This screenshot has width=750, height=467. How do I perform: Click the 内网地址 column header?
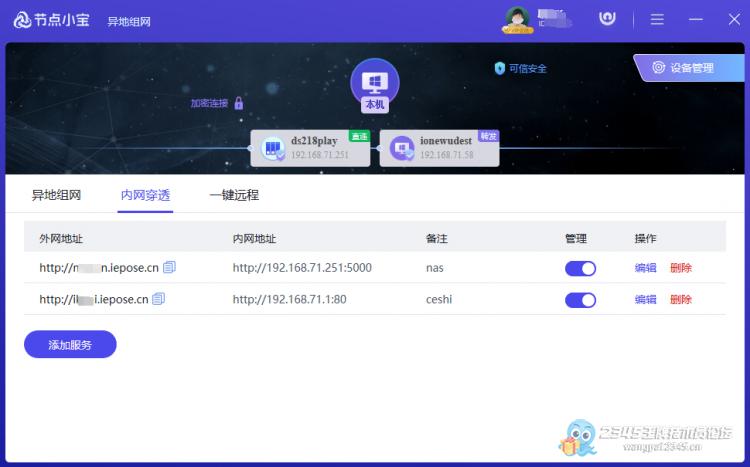[x=254, y=238]
